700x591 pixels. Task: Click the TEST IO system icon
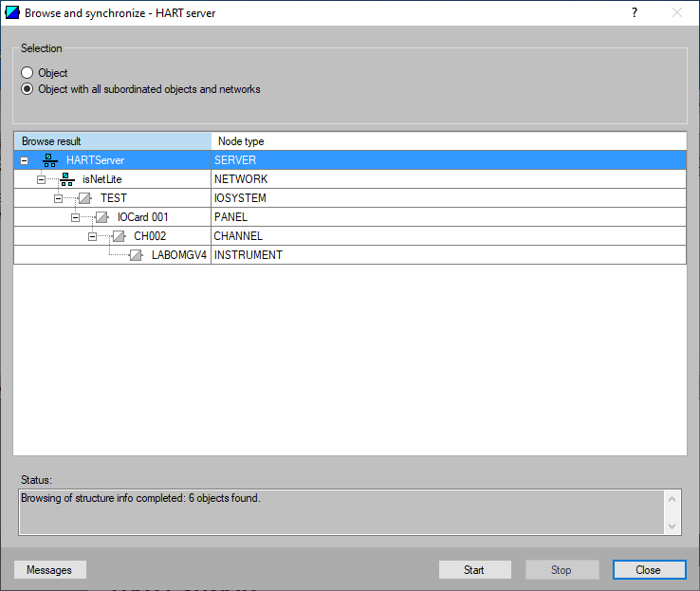pos(84,198)
